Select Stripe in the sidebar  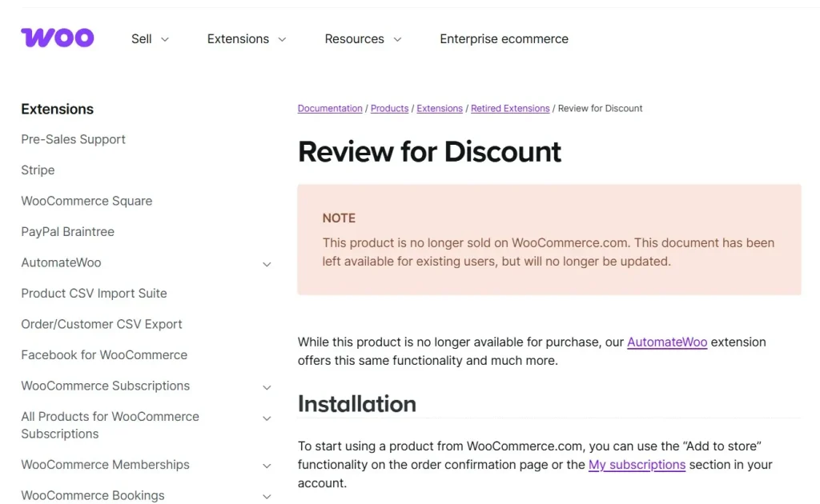[x=38, y=170]
